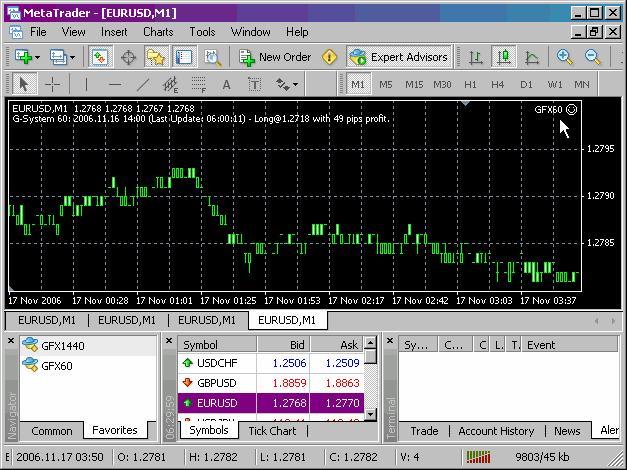
Task: Select the EURUSD symbol row
Action: pos(271,403)
